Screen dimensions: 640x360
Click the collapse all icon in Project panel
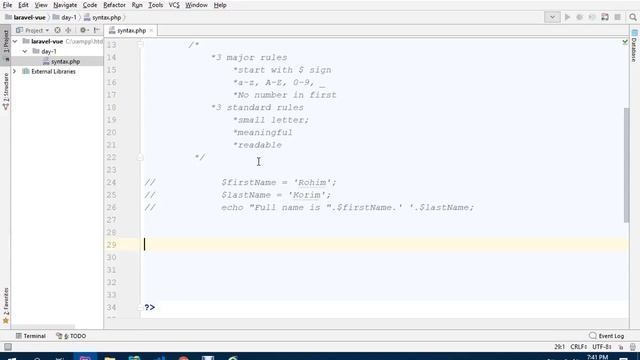point(68,31)
